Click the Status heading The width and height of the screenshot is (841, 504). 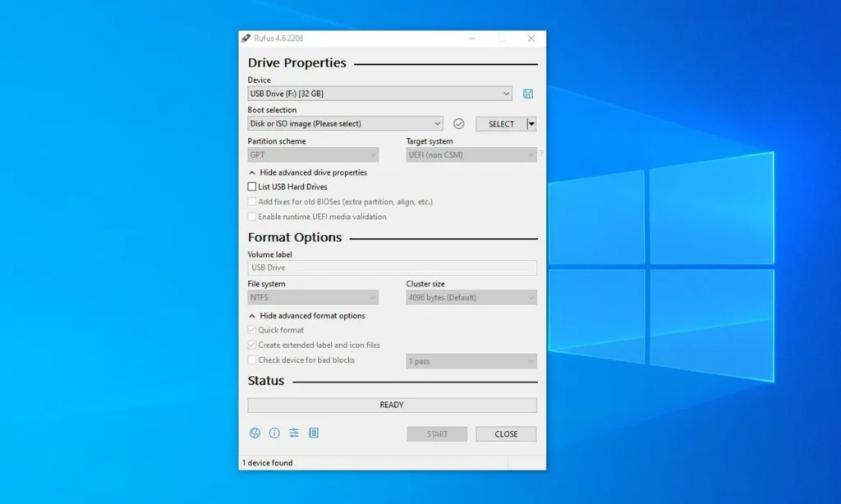266,381
